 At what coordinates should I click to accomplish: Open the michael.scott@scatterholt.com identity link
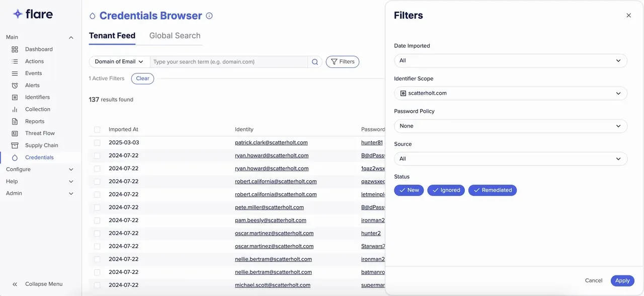click(x=273, y=285)
